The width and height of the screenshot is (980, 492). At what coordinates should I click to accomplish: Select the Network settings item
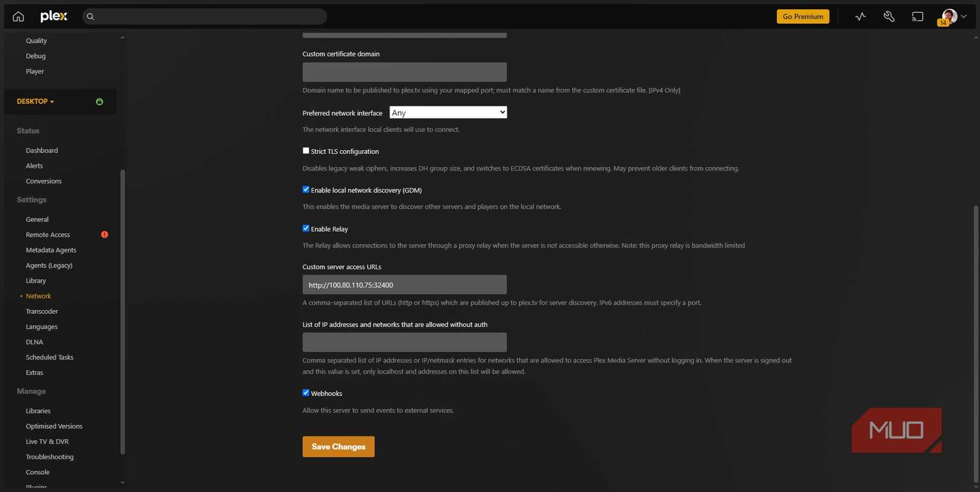tap(38, 296)
